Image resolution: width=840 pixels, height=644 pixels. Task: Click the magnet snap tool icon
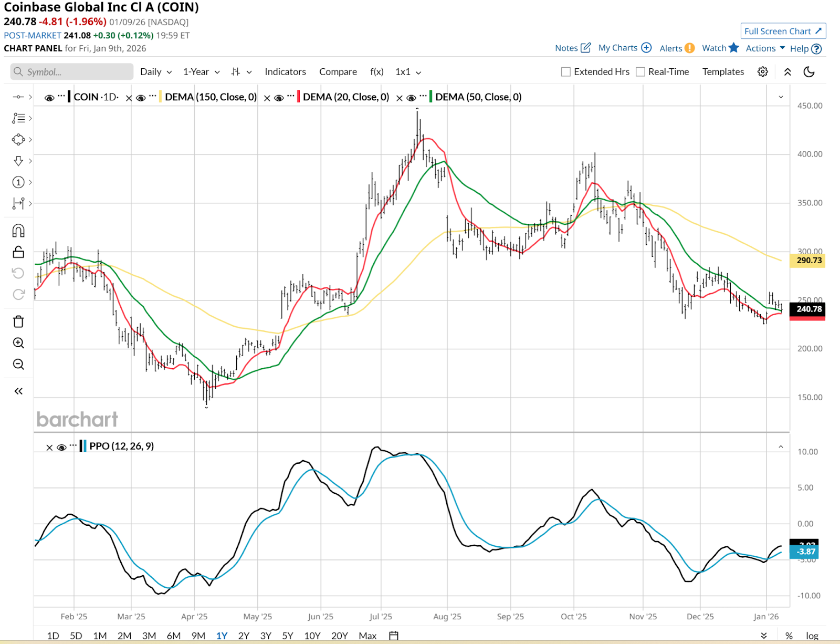click(18, 231)
